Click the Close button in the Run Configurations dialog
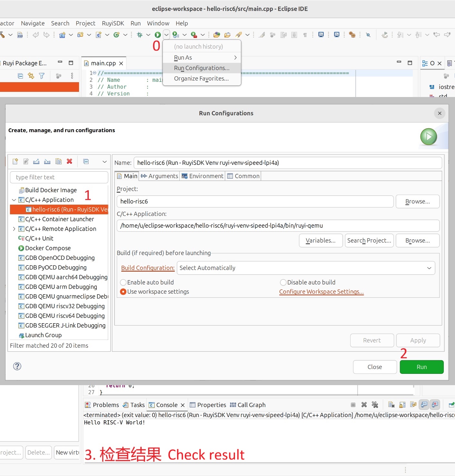Viewport: 455px width, 476px height. tap(375, 367)
